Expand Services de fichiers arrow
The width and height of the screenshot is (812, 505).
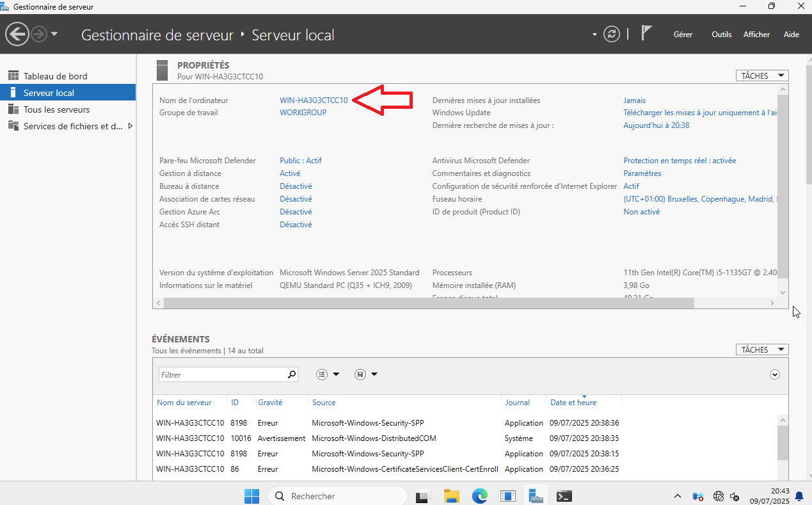pos(131,126)
